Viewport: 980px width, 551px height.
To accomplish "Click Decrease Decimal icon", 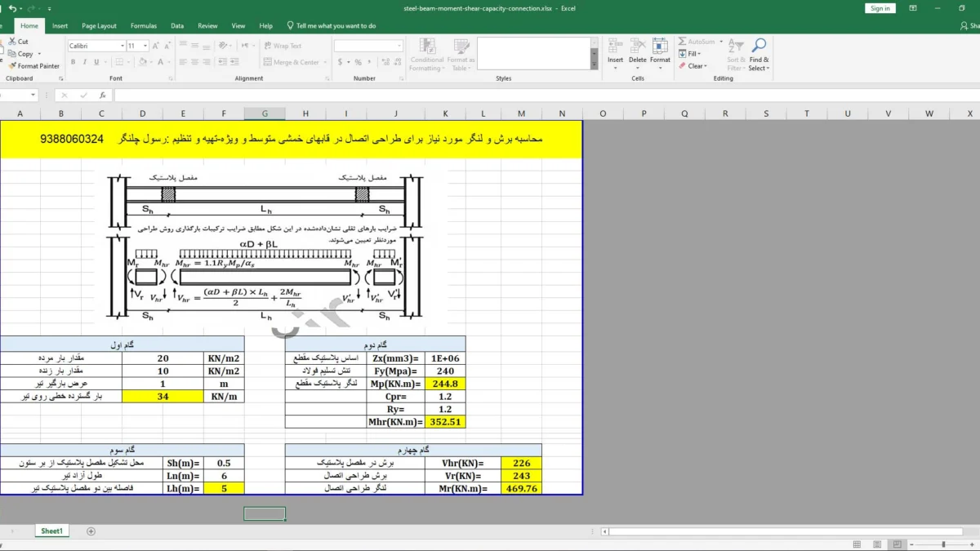I will click(x=397, y=62).
